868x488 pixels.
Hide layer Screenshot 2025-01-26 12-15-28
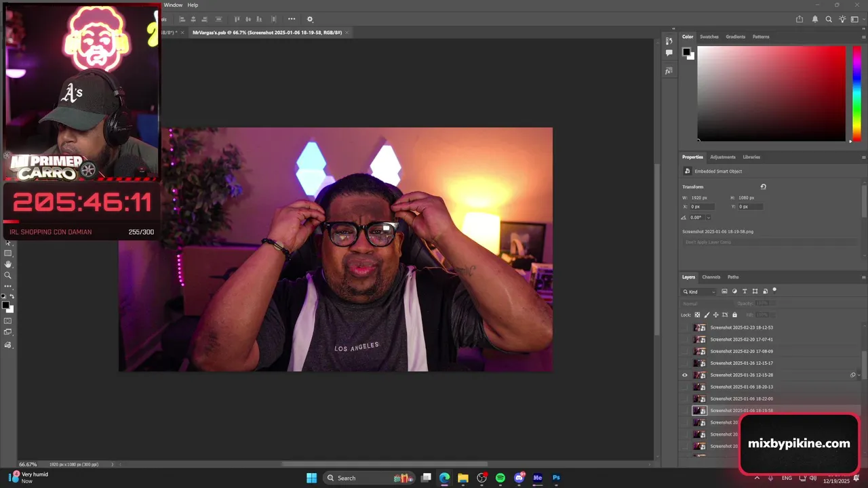684,375
